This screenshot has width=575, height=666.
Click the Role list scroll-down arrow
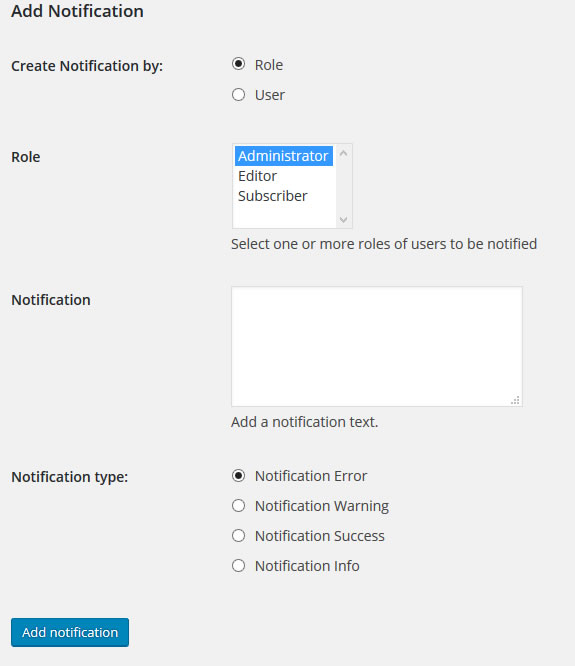click(x=344, y=220)
